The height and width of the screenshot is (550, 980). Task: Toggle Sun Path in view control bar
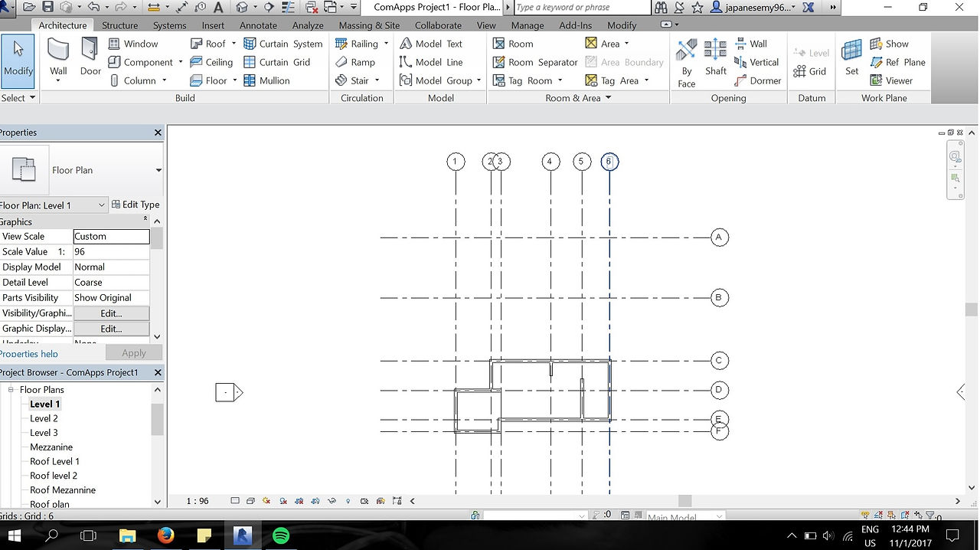pyautogui.click(x=267, y=501)
